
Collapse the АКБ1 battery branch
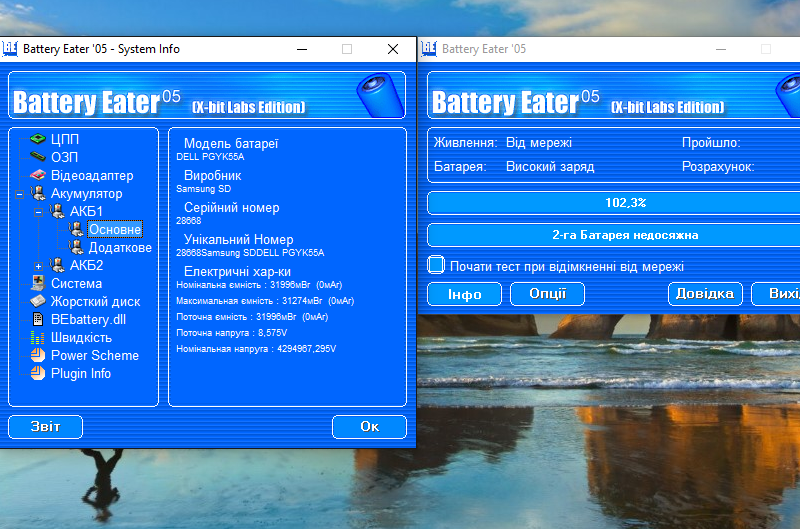click(38, 212)
